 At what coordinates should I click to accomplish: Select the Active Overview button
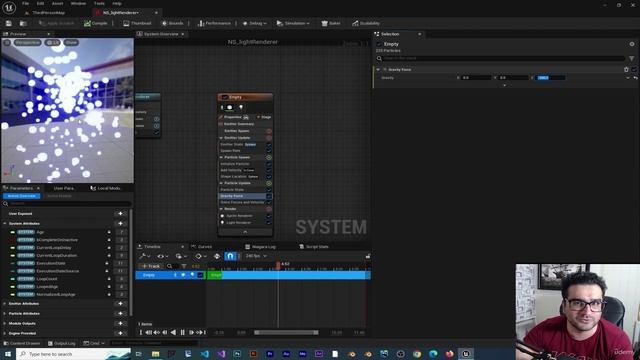(22, 196)
